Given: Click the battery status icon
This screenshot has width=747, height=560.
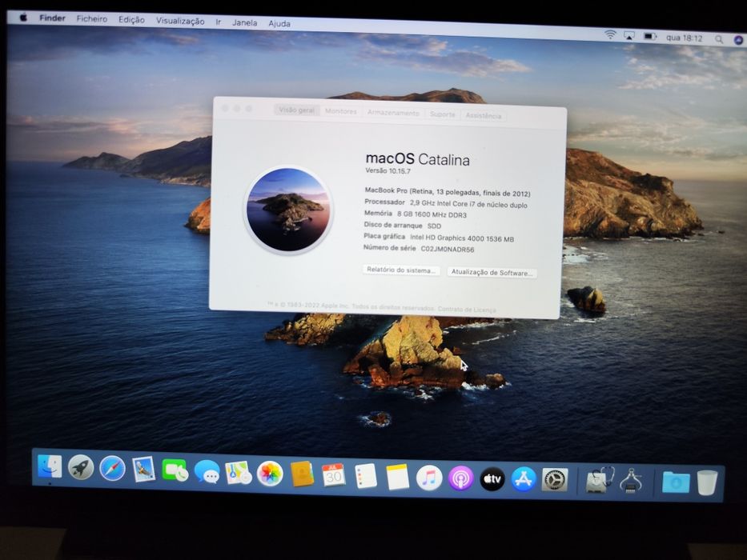Looking at the screenshot, I should pyautogui.click(x=650, y=36).
